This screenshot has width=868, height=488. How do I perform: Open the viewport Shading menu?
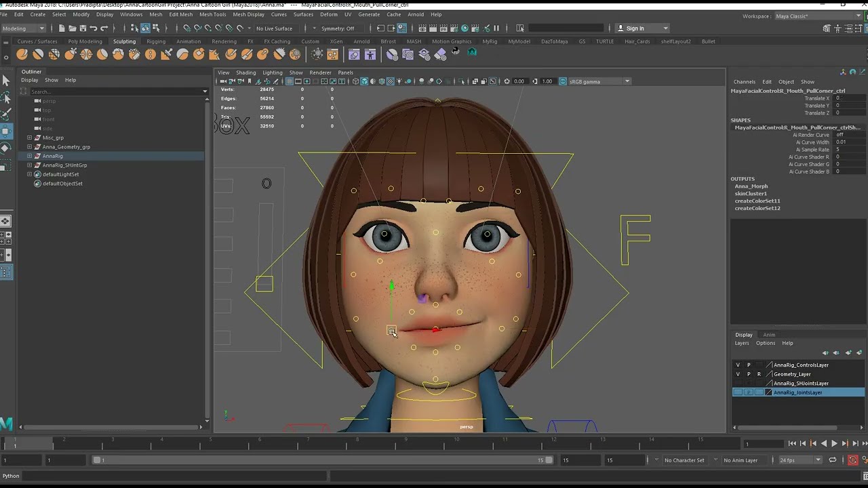coord(245,73)
